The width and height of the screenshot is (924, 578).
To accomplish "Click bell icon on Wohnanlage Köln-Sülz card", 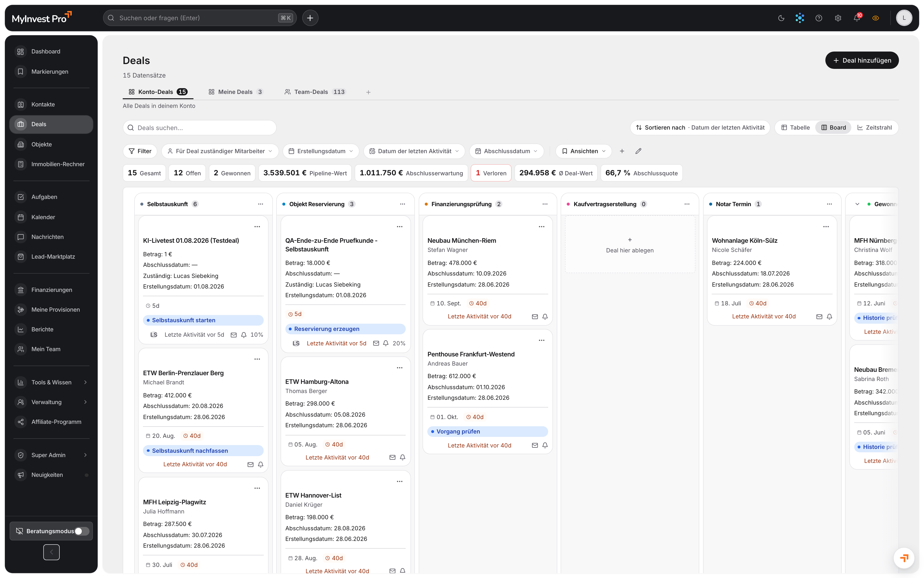I will (x=829, y=316).
